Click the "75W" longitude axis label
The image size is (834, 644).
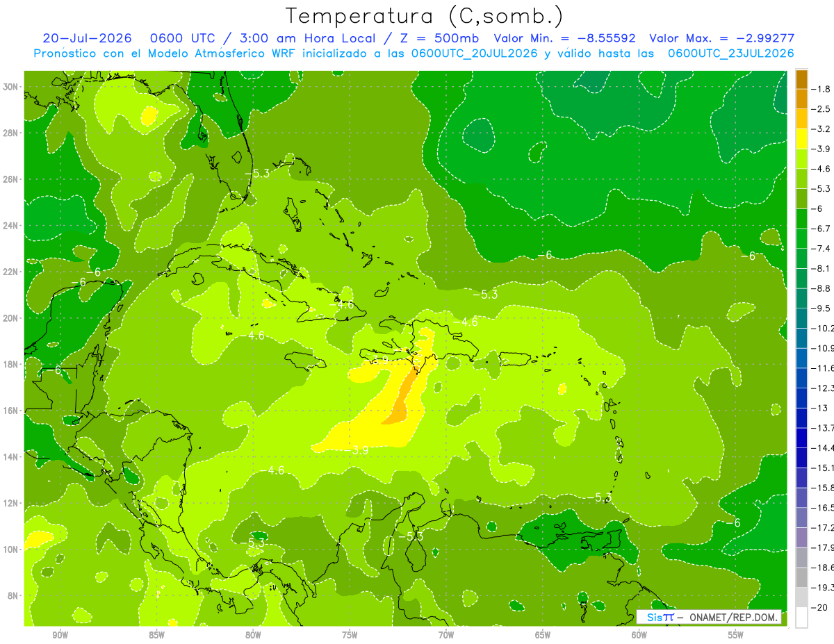350,635
